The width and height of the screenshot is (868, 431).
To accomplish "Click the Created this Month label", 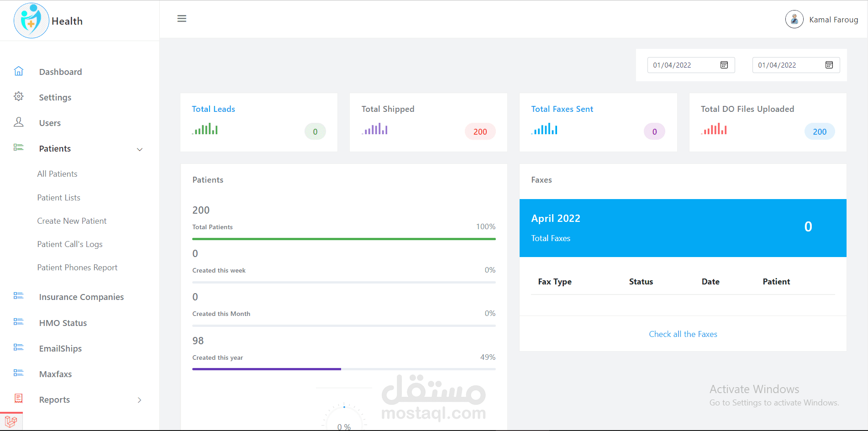I will point(221,314).
